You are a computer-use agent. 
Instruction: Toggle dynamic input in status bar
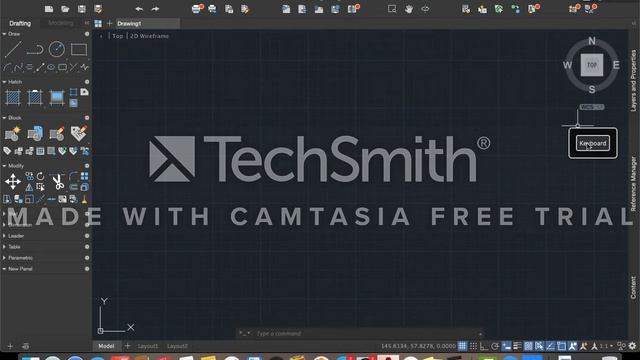point(506,346)
